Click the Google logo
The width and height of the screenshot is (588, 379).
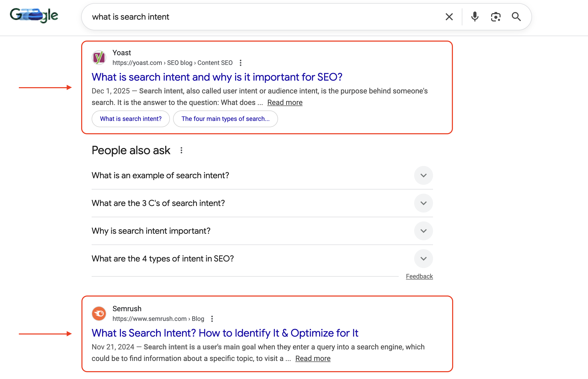click(x=33, y=16)
